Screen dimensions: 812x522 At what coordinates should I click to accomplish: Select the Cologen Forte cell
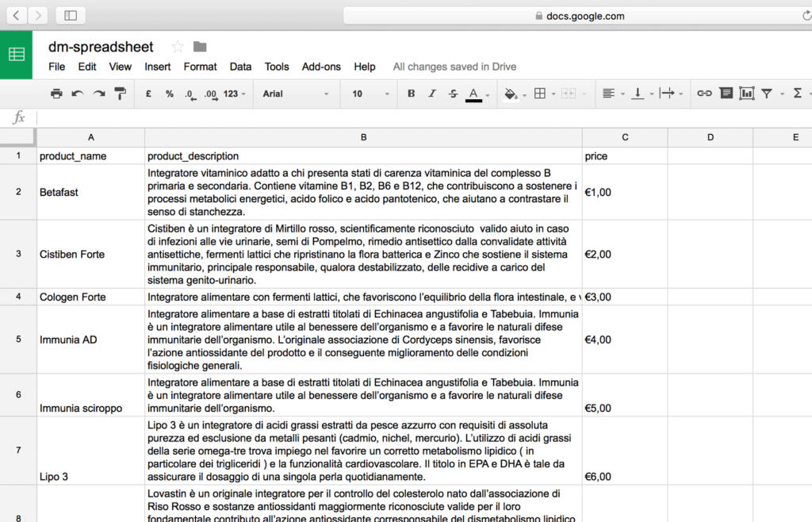coord(90,297)
